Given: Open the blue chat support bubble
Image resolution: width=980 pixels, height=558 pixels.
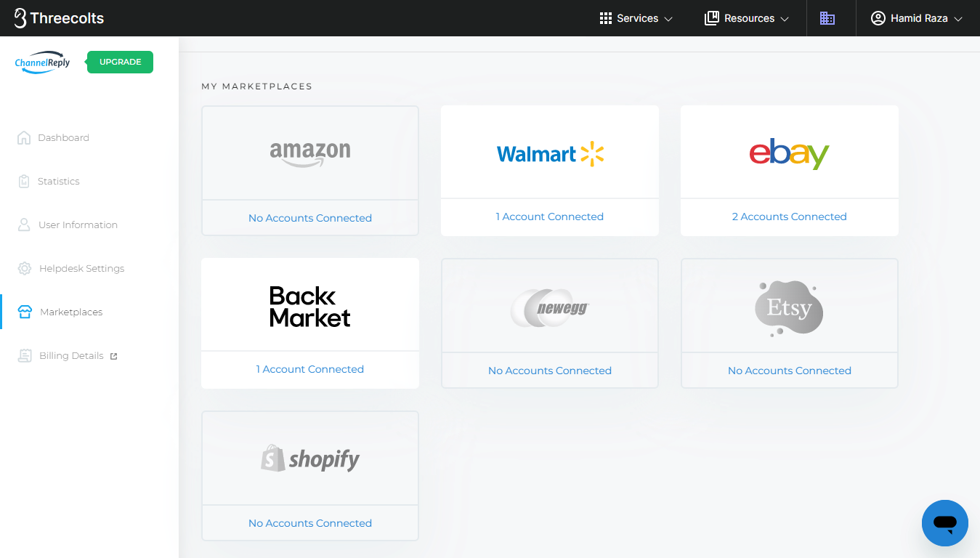Looking at the screenshot, I should [944, 523].
